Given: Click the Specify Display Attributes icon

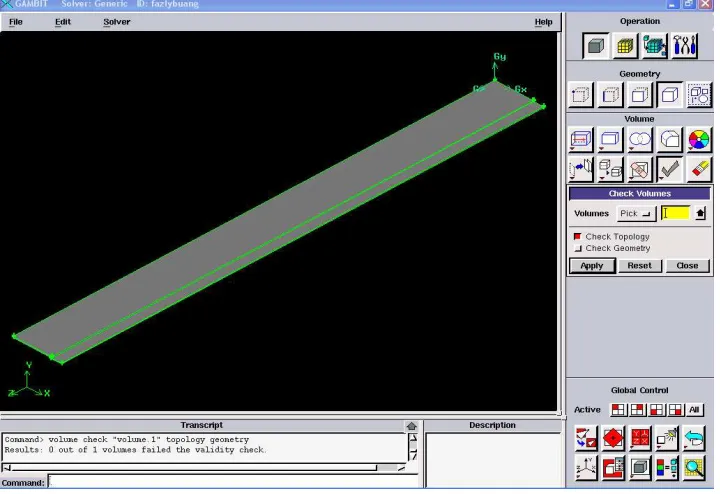Looking at the screenshot, I should [x=613, y=468].
